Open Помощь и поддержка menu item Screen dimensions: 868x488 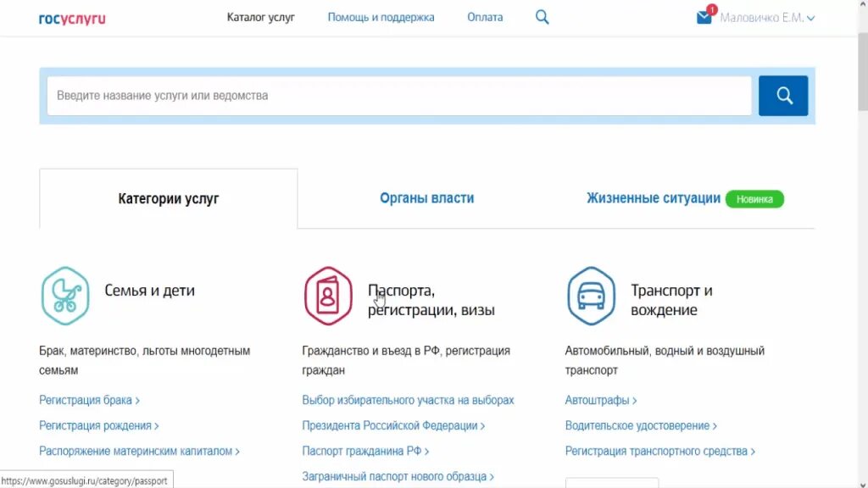pos(381,17)
